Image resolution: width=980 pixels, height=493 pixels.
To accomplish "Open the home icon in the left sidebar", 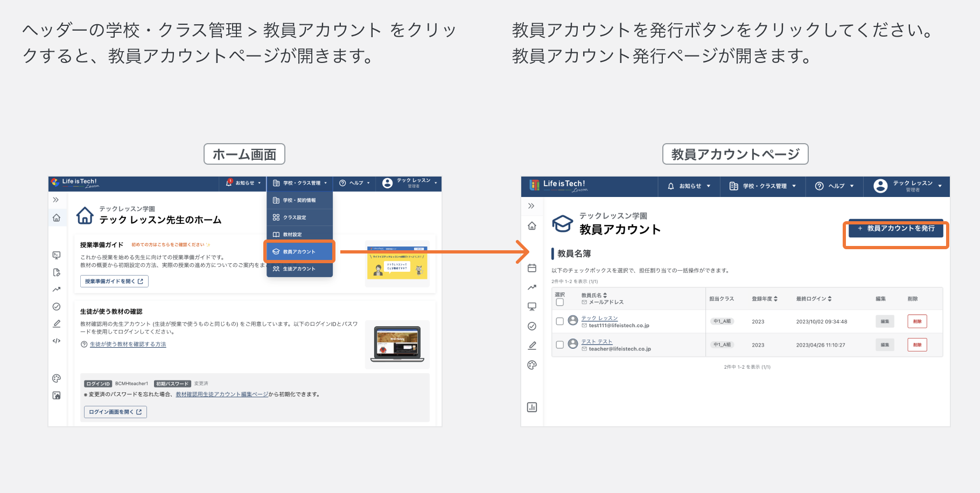I will pos(57,217).
